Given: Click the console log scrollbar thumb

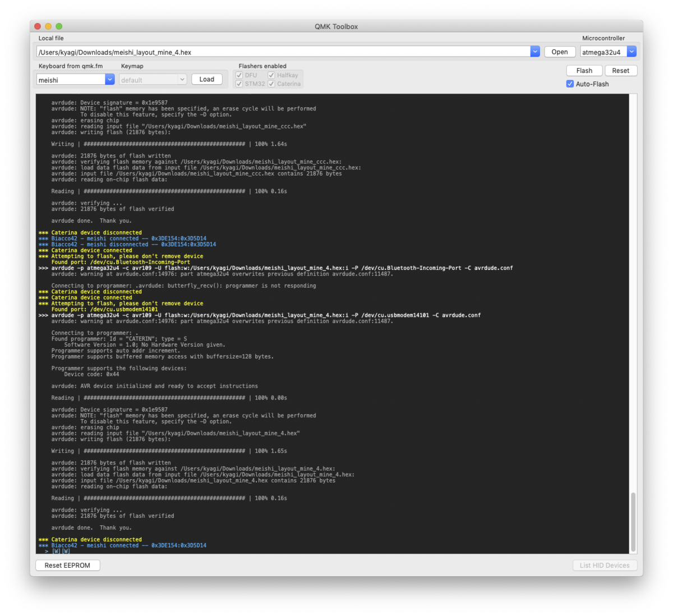Looking at the screenshot, I should click(634, 522).
